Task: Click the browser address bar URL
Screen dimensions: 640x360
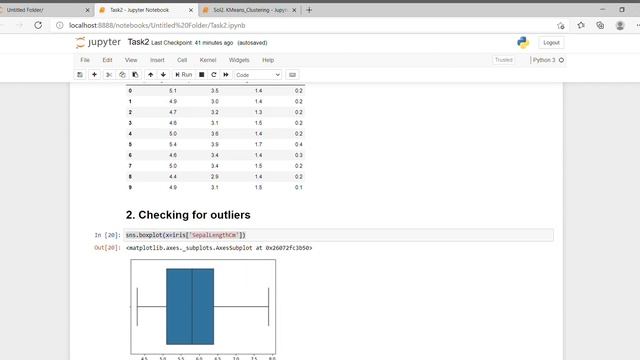Action: (x=157, y=25)
